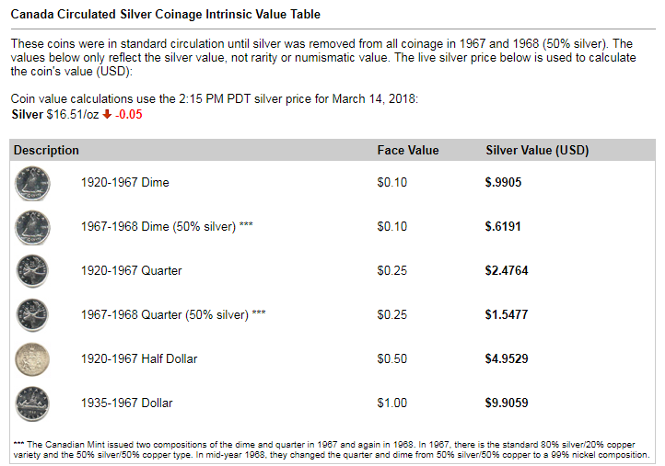Click the Silver $16.51/oz price text
This screenshot has width=665, height=466.
pos(55,114)
